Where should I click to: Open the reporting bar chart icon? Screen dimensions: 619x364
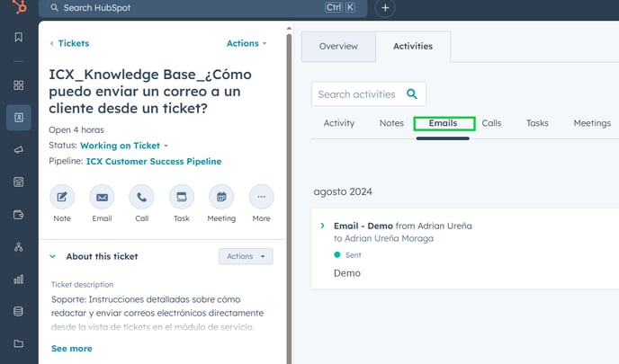(19, 280)
